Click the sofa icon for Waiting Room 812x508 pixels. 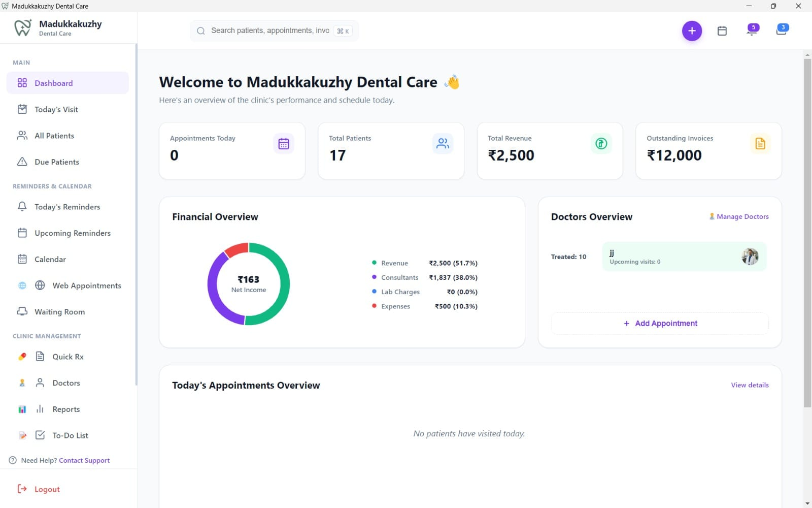point(22,311)
